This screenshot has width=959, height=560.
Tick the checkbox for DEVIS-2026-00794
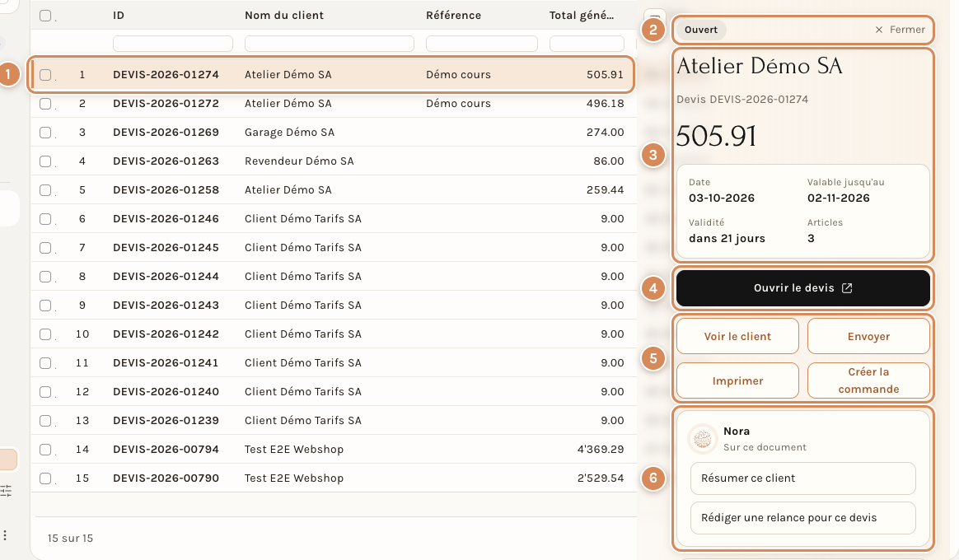(45, 450)
